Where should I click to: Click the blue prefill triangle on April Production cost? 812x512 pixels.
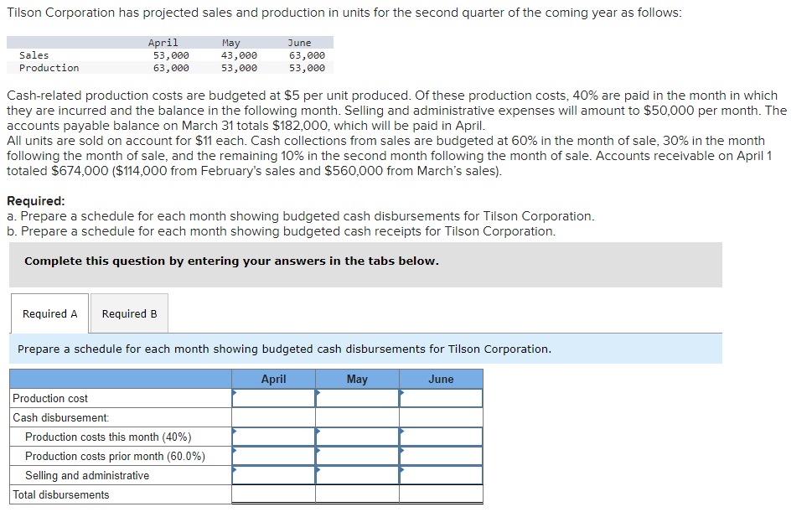point(235,391)
